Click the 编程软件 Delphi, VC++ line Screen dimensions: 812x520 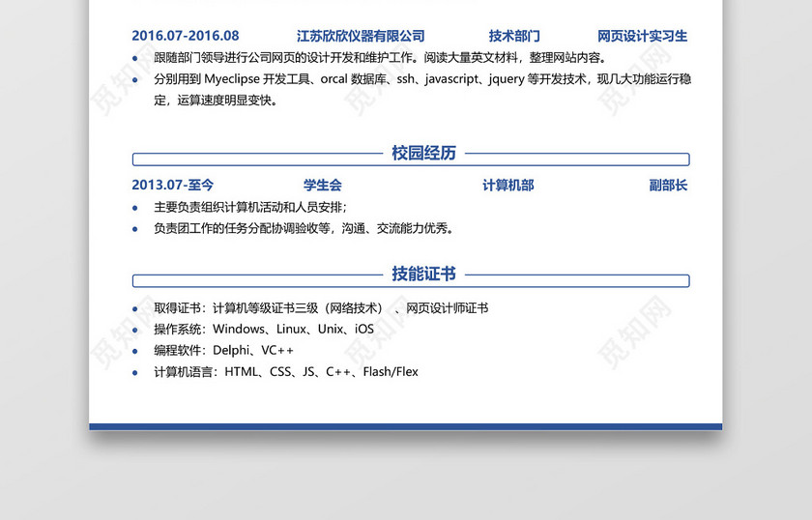(x=223, y=350)
